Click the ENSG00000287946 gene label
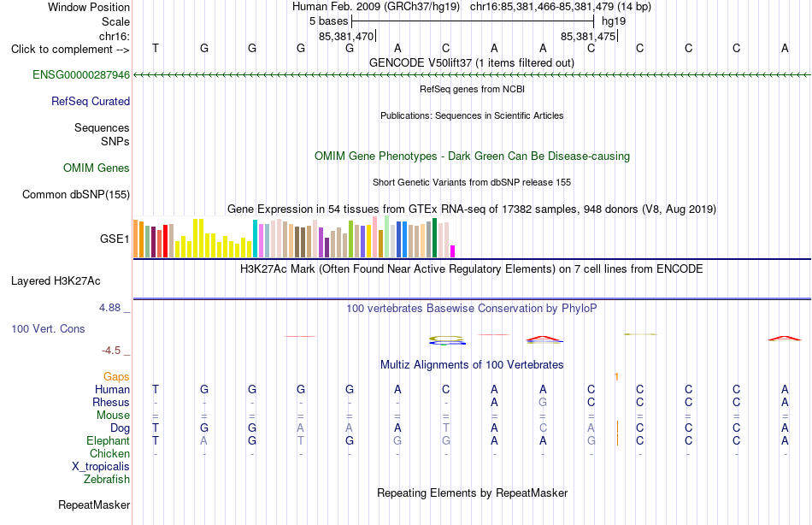Viewport: 812px width, 525px height. [81, 75]
